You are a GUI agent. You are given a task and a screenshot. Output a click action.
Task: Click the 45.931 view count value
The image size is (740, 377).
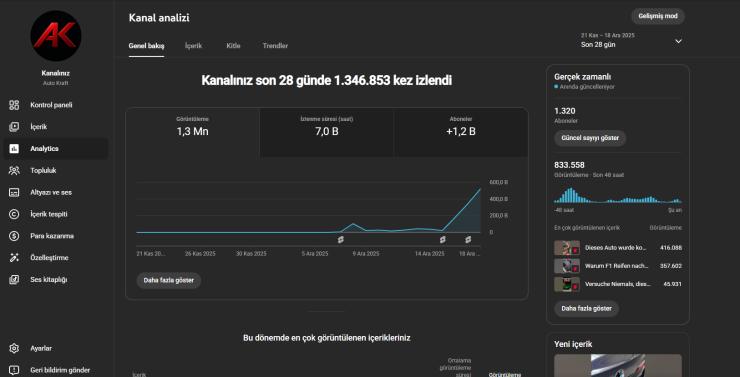click(673, 284)
